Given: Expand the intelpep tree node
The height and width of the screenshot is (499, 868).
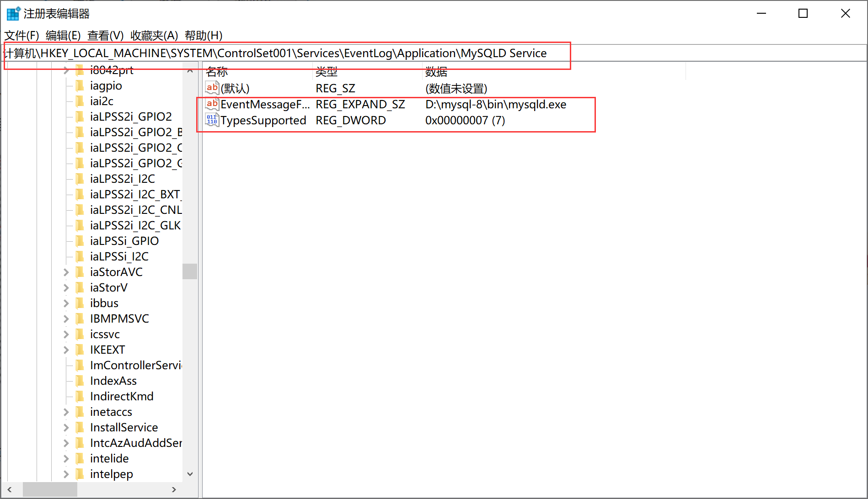Looking at the screenshot, I should click(66, 474).
